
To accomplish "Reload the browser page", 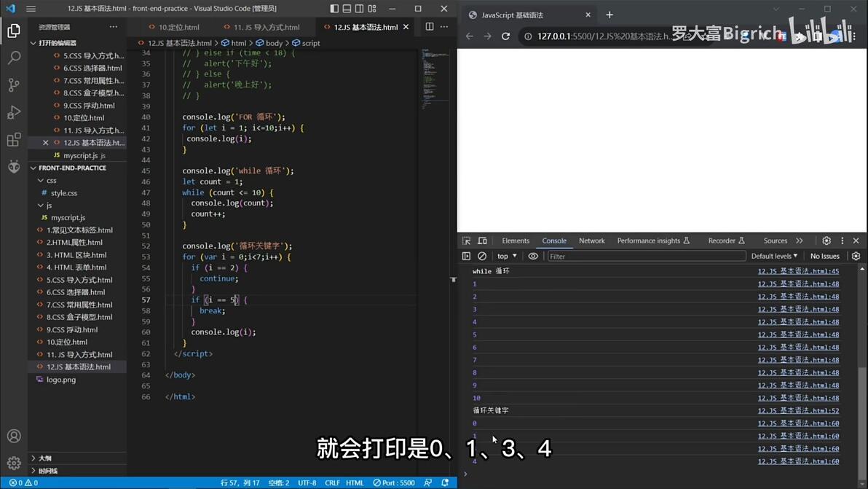I will click(x=505, y=36).
